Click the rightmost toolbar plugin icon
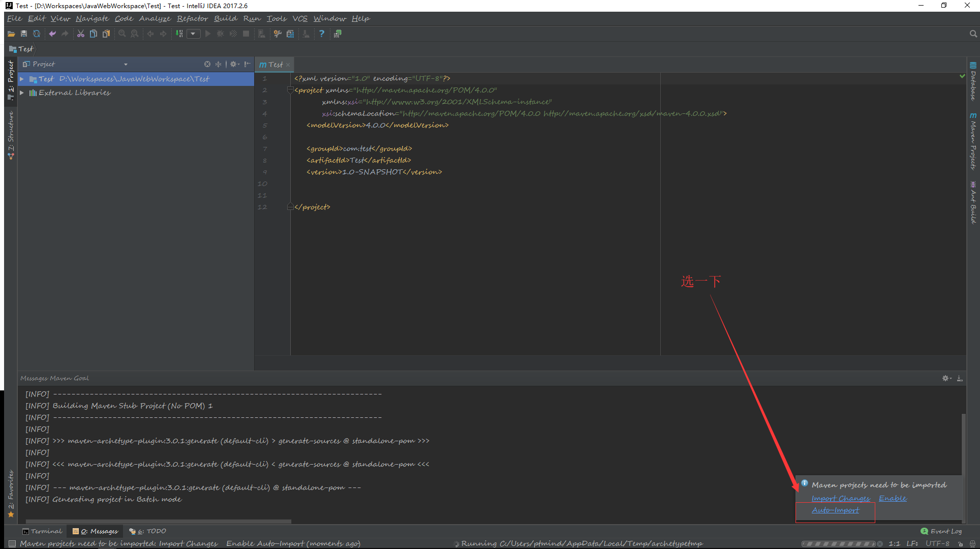The height and width of the screenshot is (549, 980). [338, 34]
